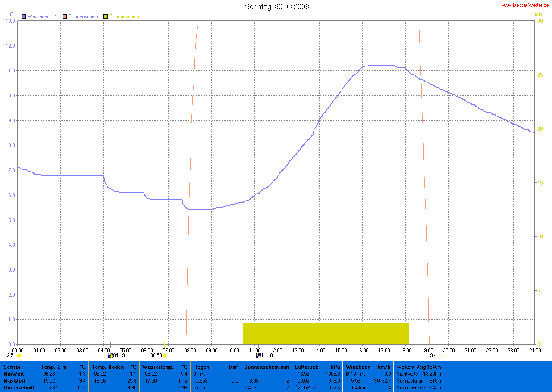Click the blue Wassertemp. legend square
Image resolution: width=552 pixels, height=392 pixels.
click(x=24, y=16)
